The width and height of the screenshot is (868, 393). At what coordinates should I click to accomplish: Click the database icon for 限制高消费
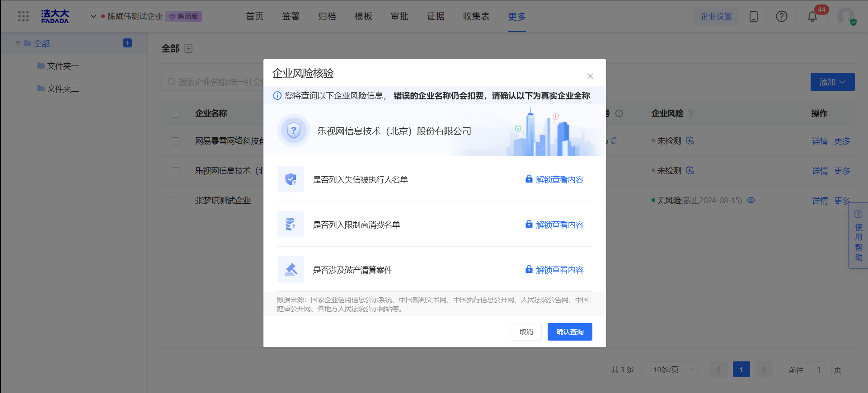tap(291, 225)
